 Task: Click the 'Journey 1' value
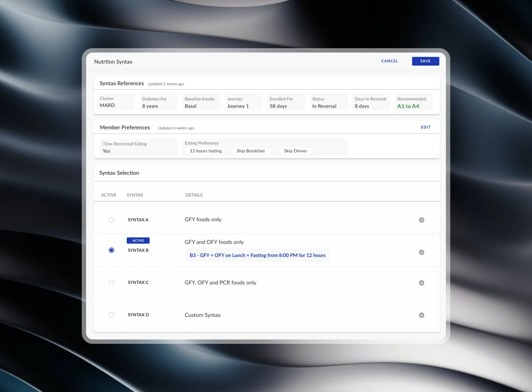pyautogui.click(x=238, y=106)
